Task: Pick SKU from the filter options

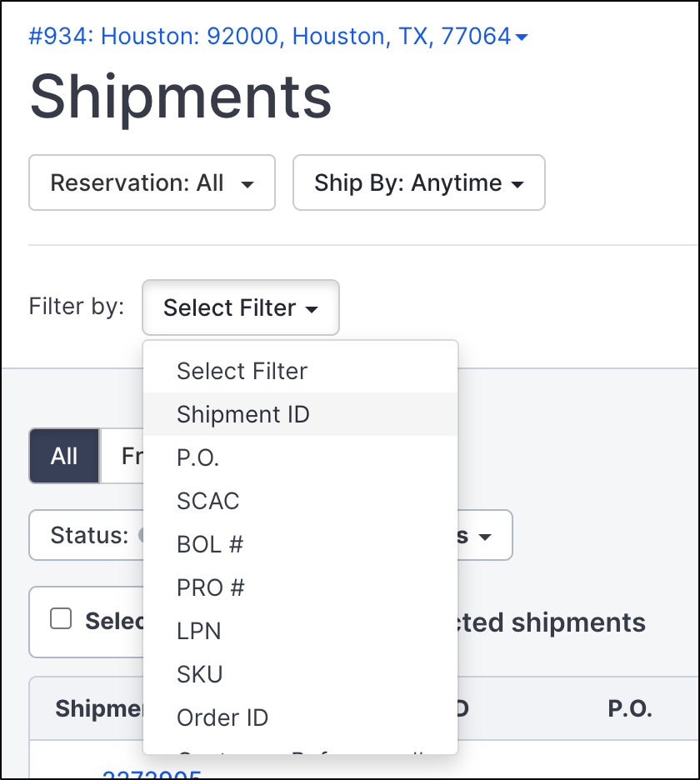Action: [200, 674]
